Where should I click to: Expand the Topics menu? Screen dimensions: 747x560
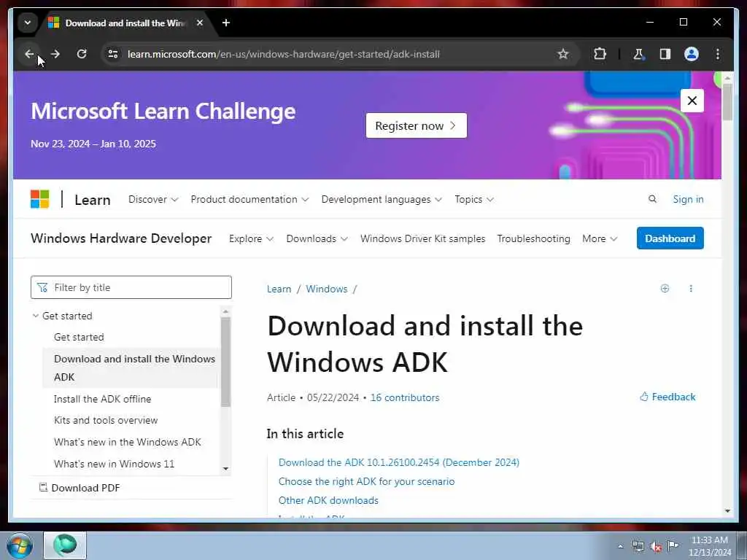pos(474,200)
